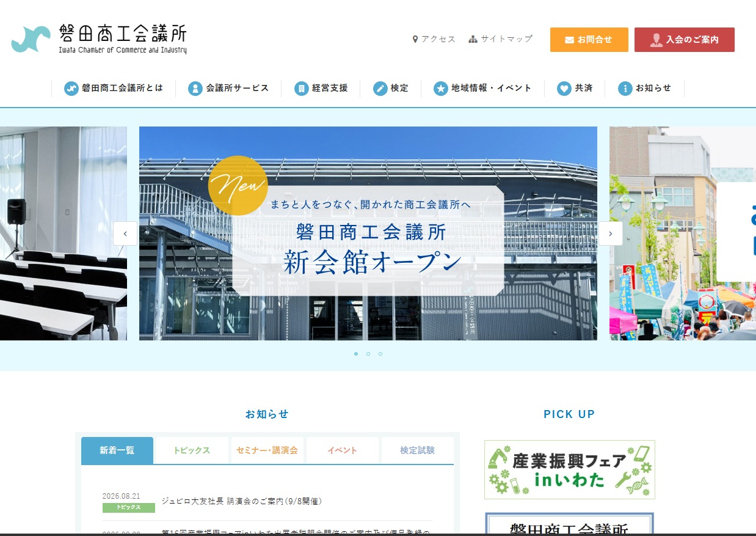Click the street festival slide on the right
756x536 pixels.
683,233
